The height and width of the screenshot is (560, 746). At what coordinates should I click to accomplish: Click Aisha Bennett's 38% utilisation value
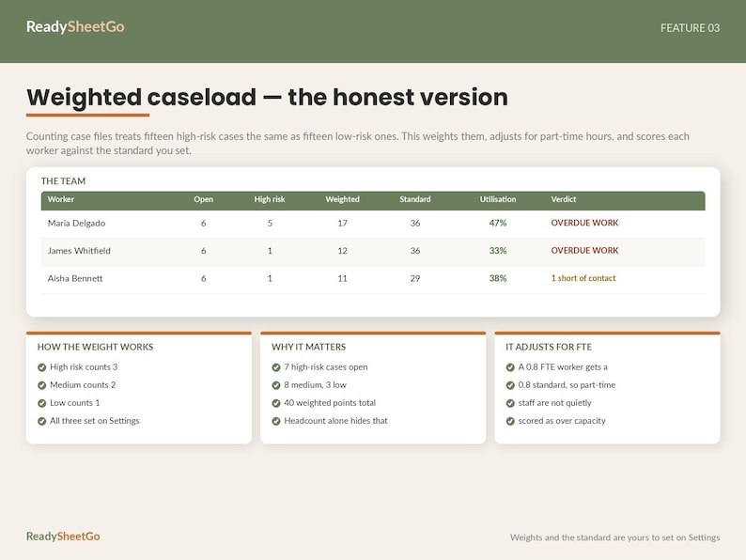pyautogui.click(x=498, y=278)
